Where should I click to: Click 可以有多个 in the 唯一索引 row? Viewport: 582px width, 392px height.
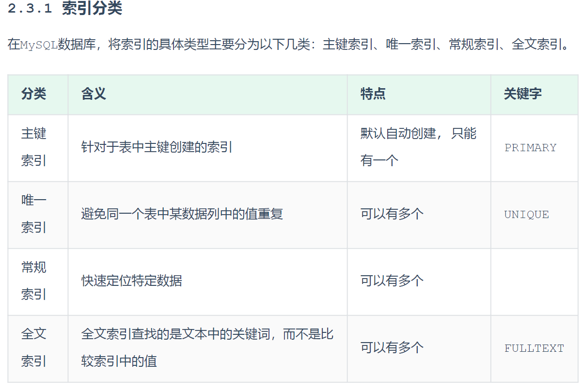coord(392,214)
